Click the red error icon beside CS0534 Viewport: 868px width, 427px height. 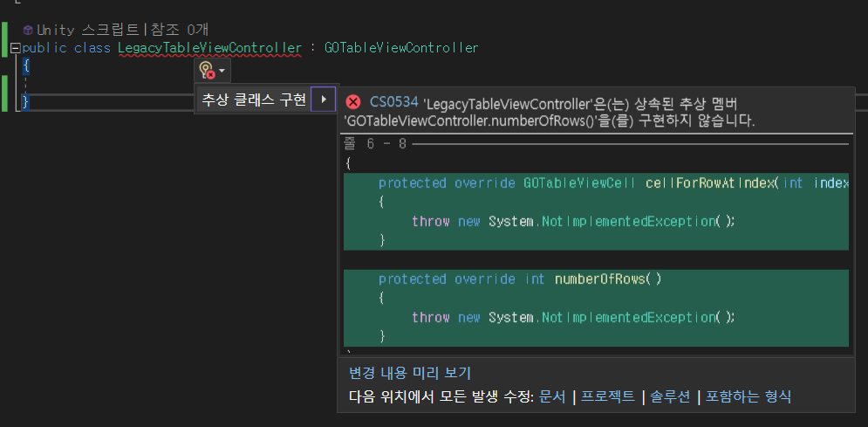[x=353, y=102]
